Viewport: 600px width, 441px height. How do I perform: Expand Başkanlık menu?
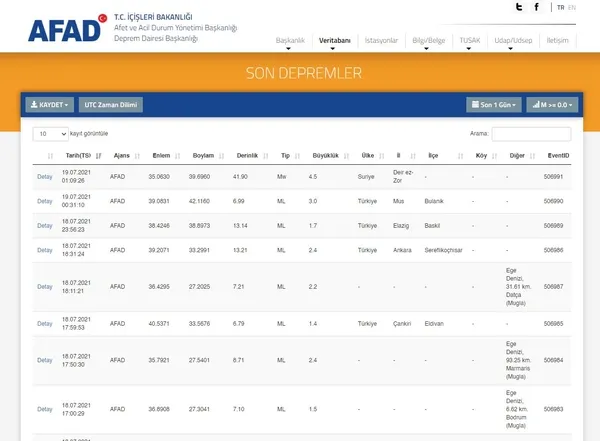(290, 41)
